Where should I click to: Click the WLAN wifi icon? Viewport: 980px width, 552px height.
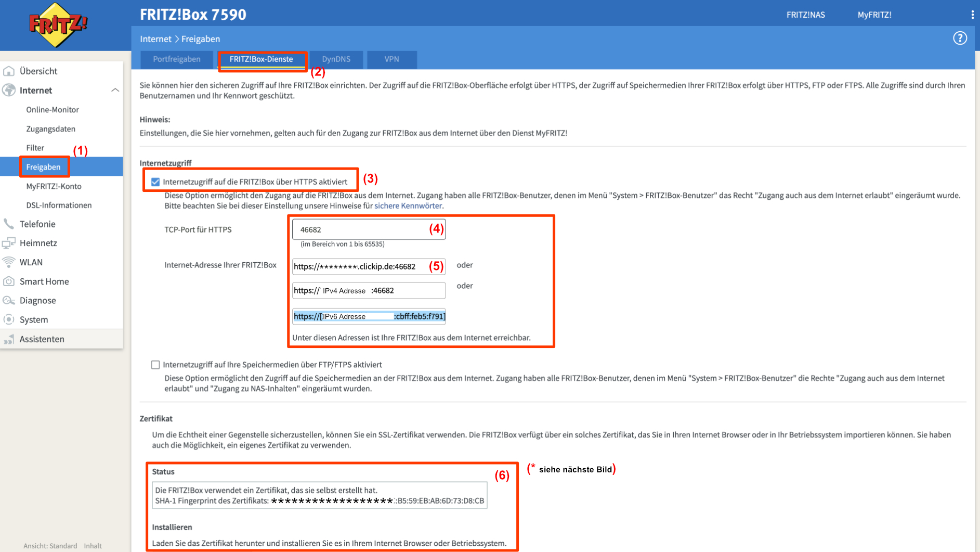pos(9,262)
